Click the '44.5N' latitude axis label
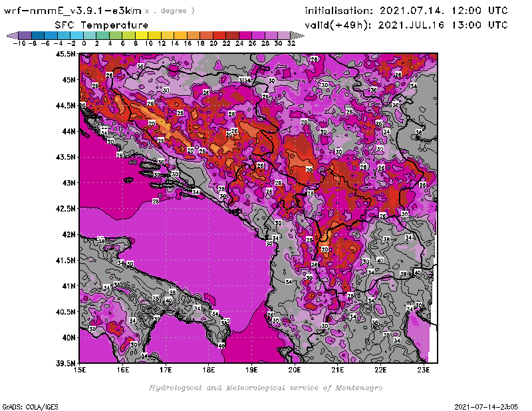532x411 pixels. click(x=65, y=106)
